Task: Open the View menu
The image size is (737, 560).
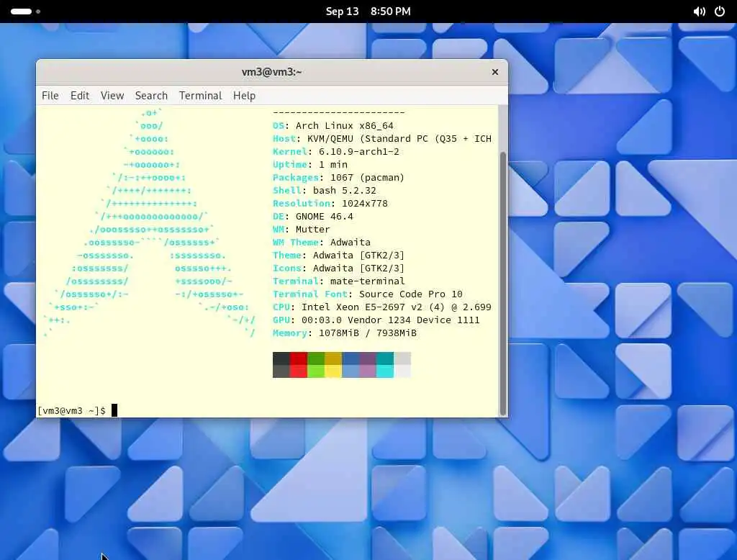Action: (112, 96)
